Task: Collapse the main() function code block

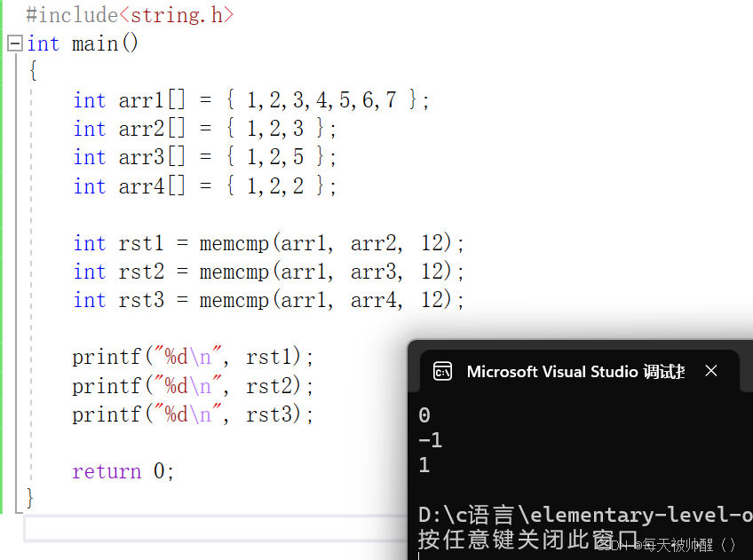Action: (x=15, y=43)
